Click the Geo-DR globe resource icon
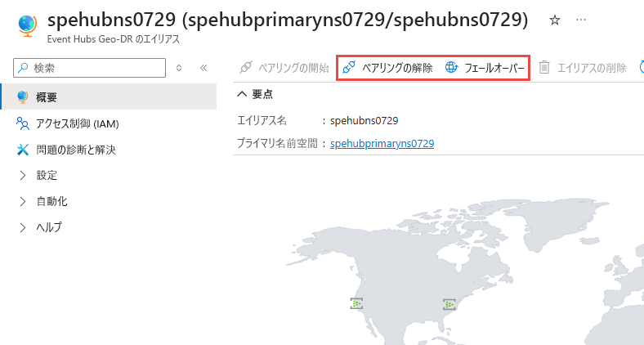Image resolution: width=644 pixels, height=345 pixels. tap(28, 25)
